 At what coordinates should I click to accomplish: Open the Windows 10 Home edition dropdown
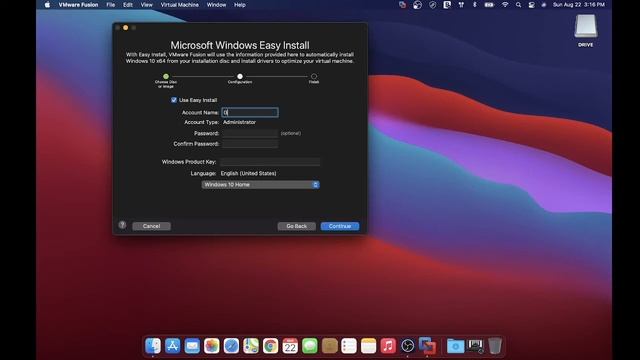[x=260, y=185]
